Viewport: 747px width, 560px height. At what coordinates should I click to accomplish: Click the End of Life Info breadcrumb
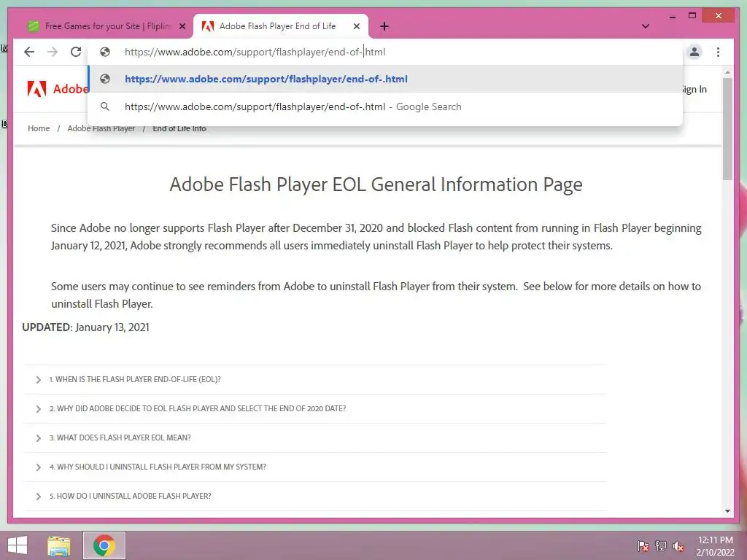tap(179, 128)
